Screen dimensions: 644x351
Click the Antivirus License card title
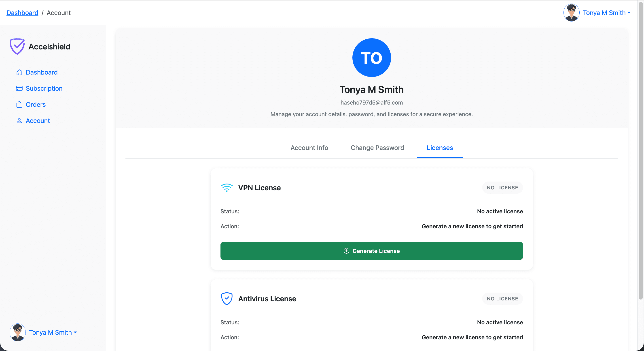click(x=267, y=299)
